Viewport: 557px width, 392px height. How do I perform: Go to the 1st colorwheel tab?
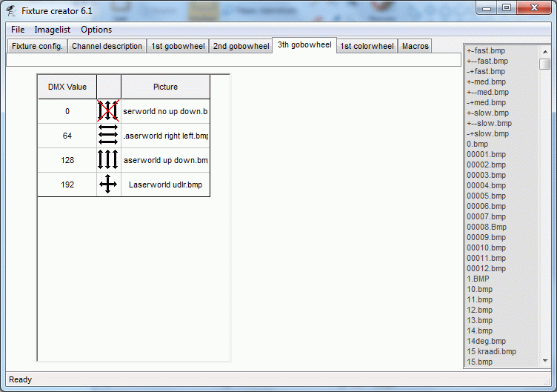tap(367, 46)
